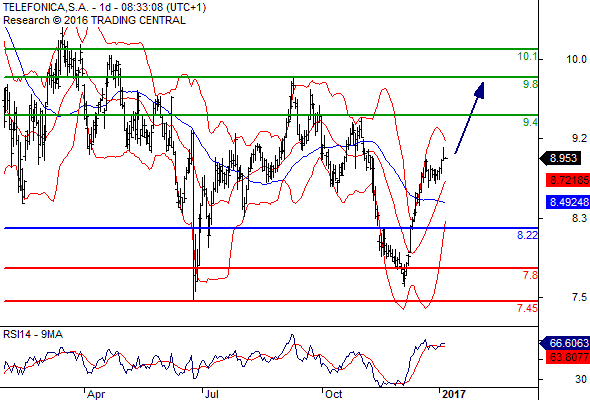
Task: Click the dark blue upward forecast arrow
Action: (469, 118)
